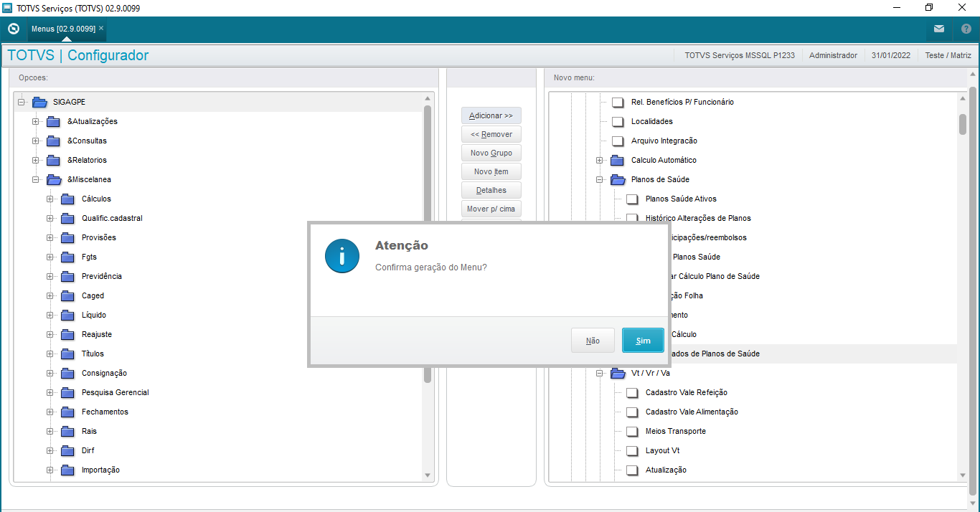Click the << Remover button
980x512 pixels.
(491, 134)
